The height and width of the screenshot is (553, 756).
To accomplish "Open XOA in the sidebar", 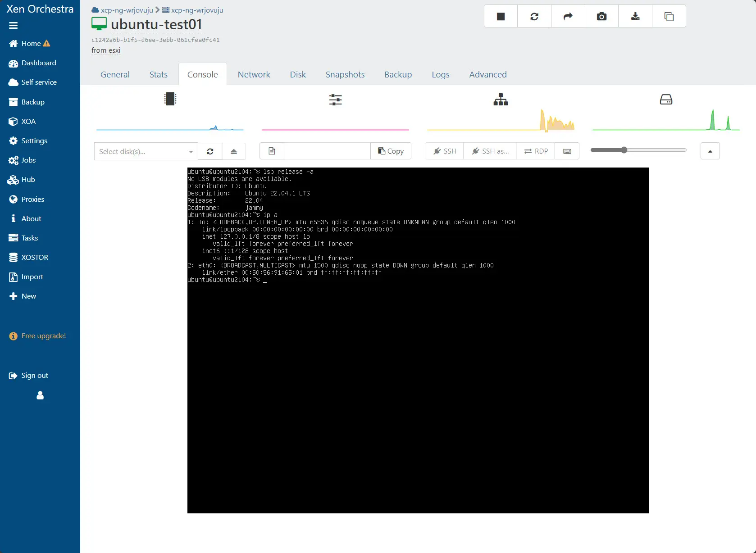I will [x=22, y=121].
